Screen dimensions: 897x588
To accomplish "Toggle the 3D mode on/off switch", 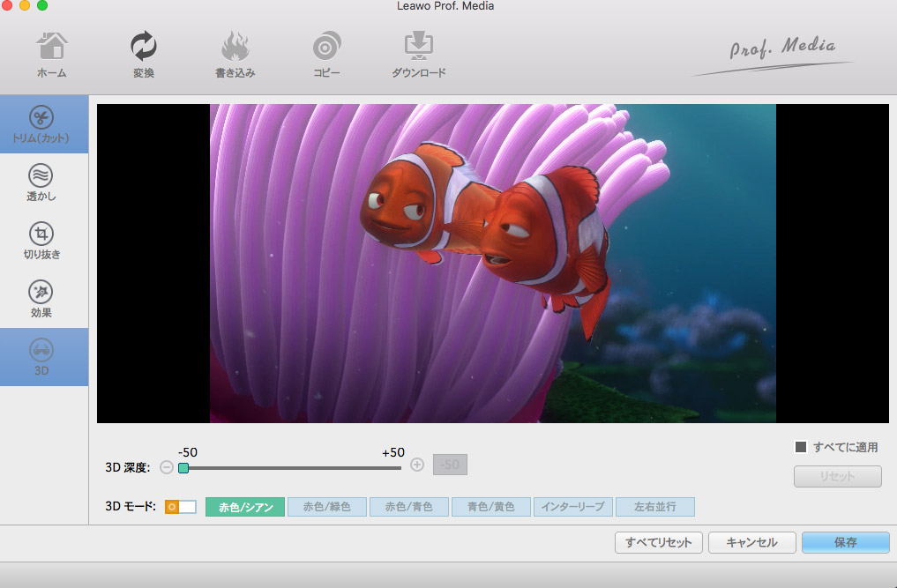I will pos(181,507).
